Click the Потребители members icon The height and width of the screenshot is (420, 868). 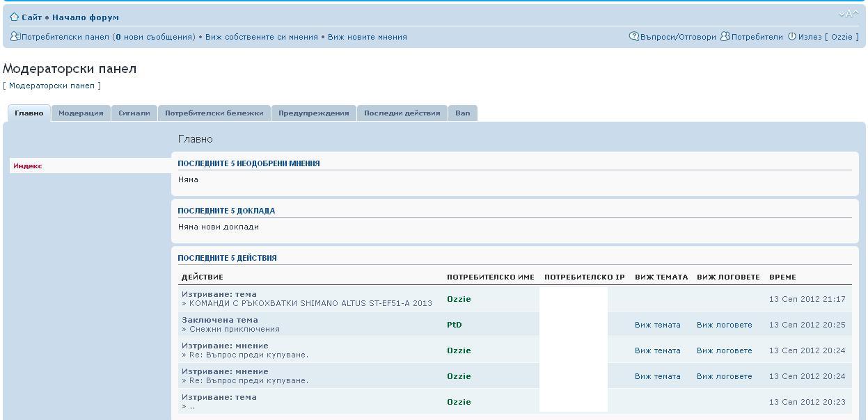coord(725,37)
